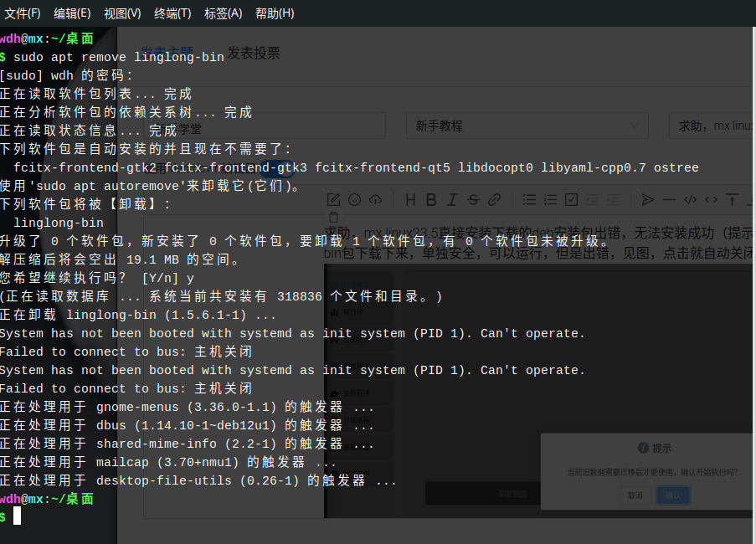Insert a hyperlink with the link icon

tap(494, 199)
